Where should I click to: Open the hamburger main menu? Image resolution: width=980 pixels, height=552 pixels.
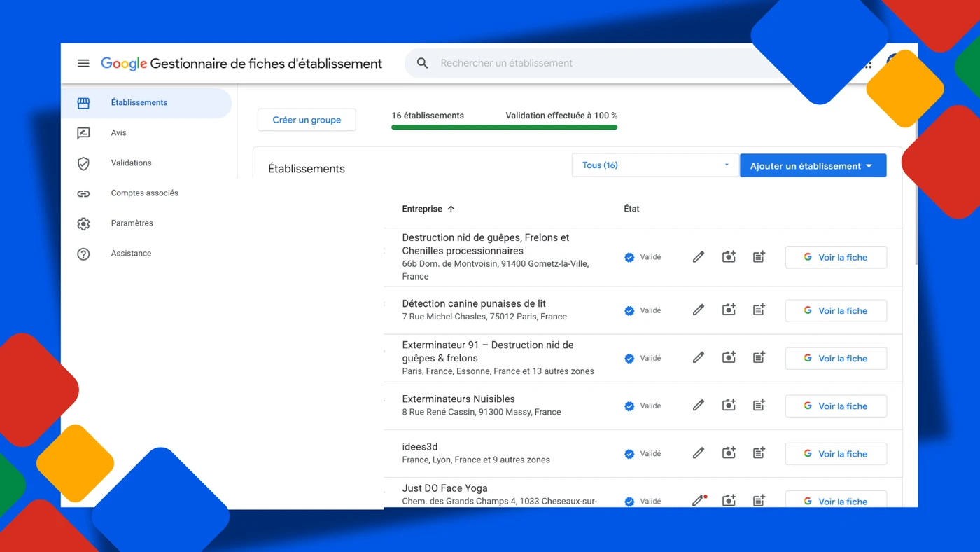(x=83, y=63)
